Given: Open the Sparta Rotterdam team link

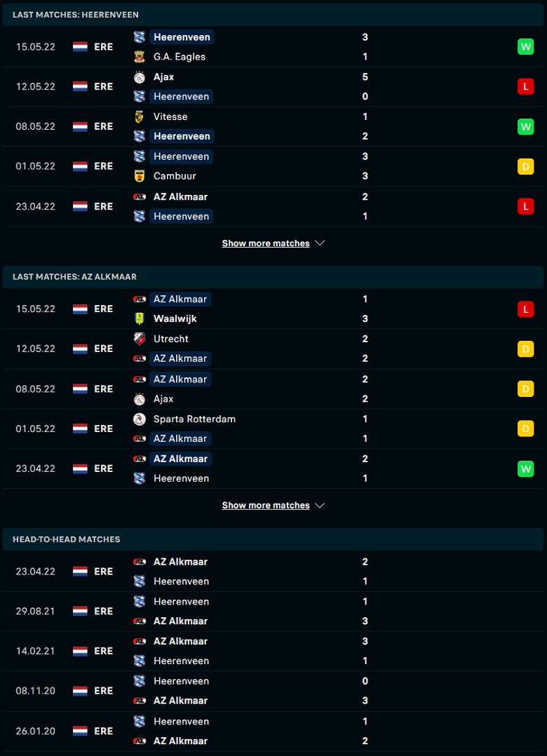Looking at the screenshot, I should (x=195, y=419).
